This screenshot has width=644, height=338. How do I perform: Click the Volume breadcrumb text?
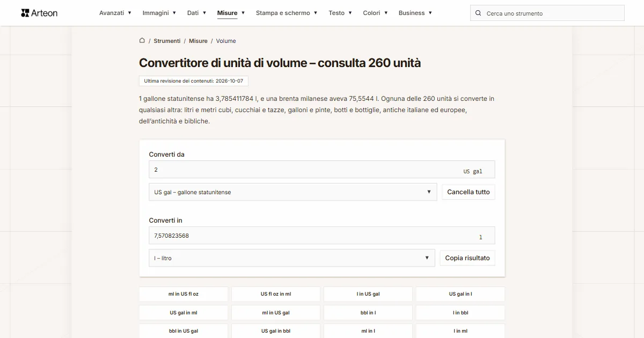click(226, 41)
